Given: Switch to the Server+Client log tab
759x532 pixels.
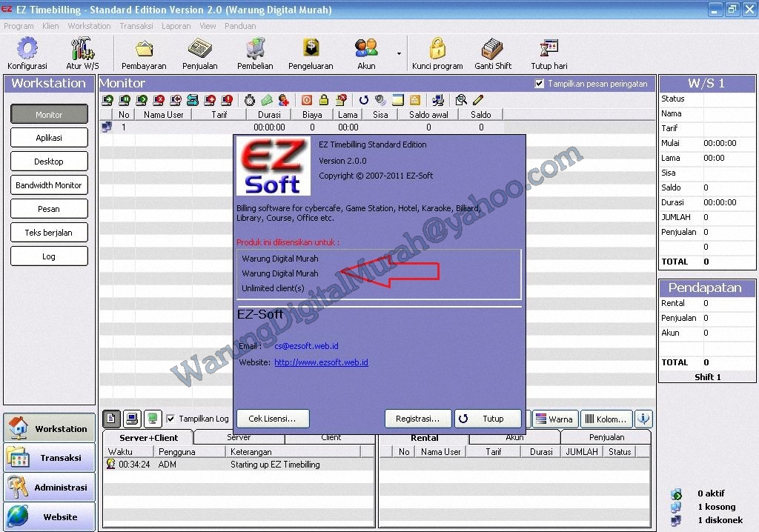Looking at the screenshot, I should tap(148, 438).
